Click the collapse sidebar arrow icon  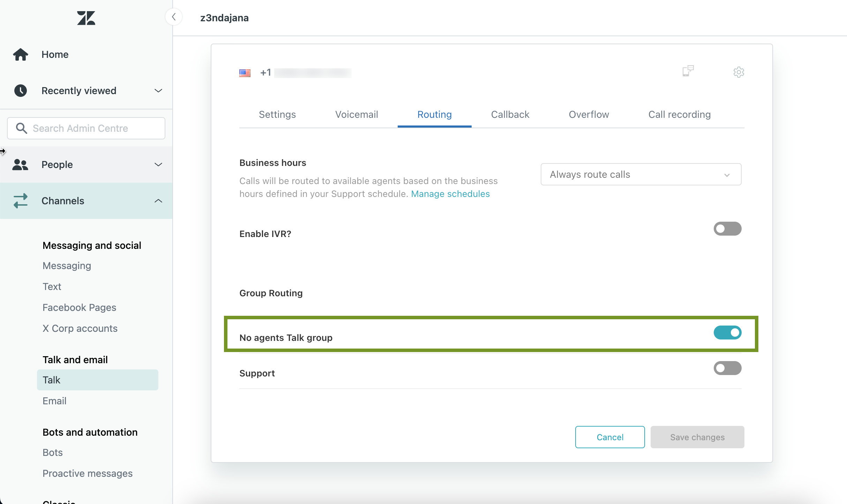(173, 17)
